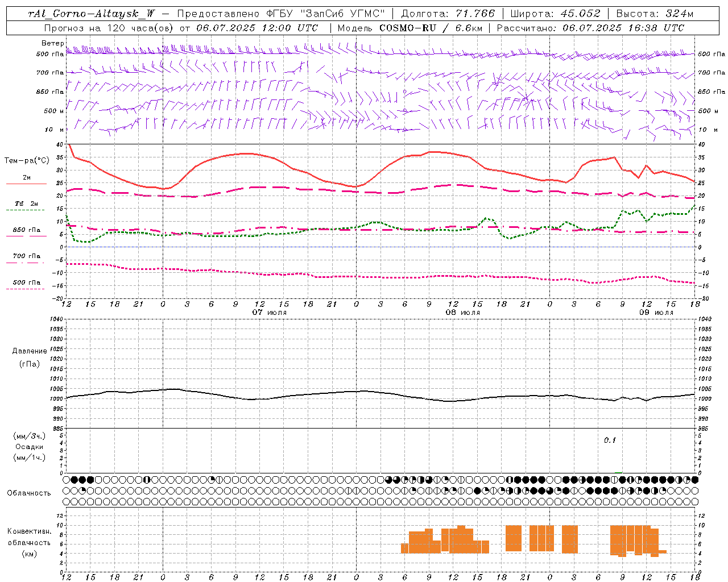Viewport: 728px width, 582px height.
Task: Click the 'Td 2м' dew point legend entry
Action: click(27, 203)
